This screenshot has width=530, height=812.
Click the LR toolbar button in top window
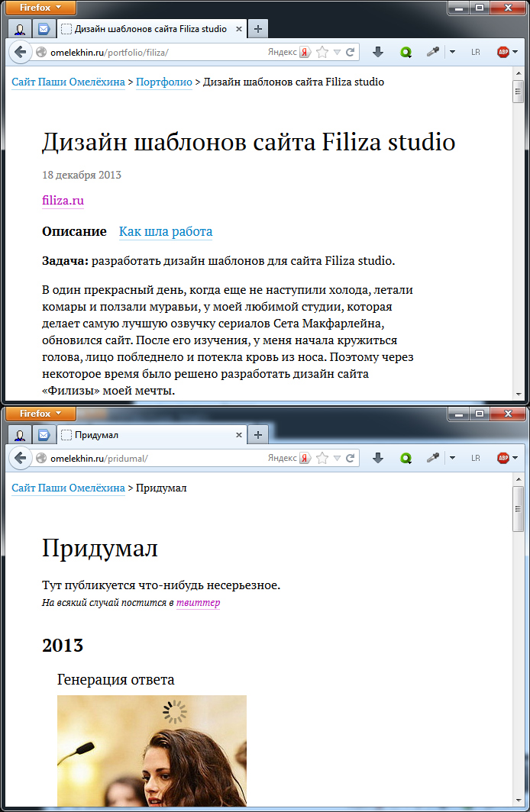[x=476, y=52]
